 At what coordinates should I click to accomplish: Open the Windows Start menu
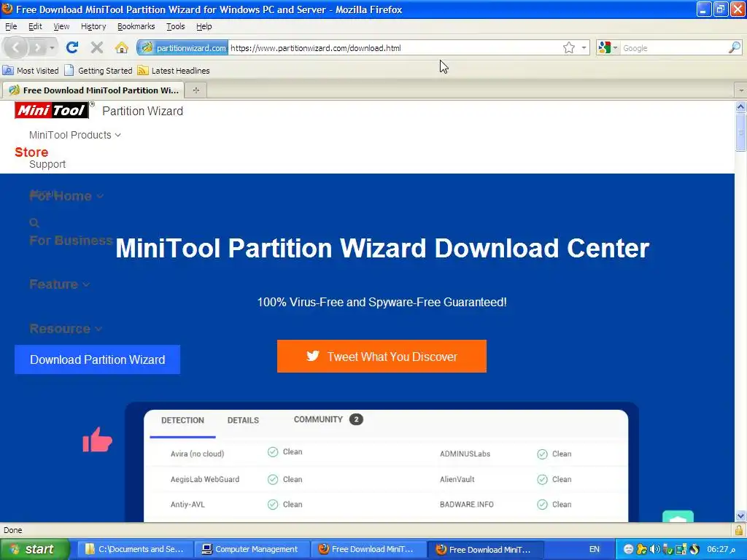click(x=35, y=549)
